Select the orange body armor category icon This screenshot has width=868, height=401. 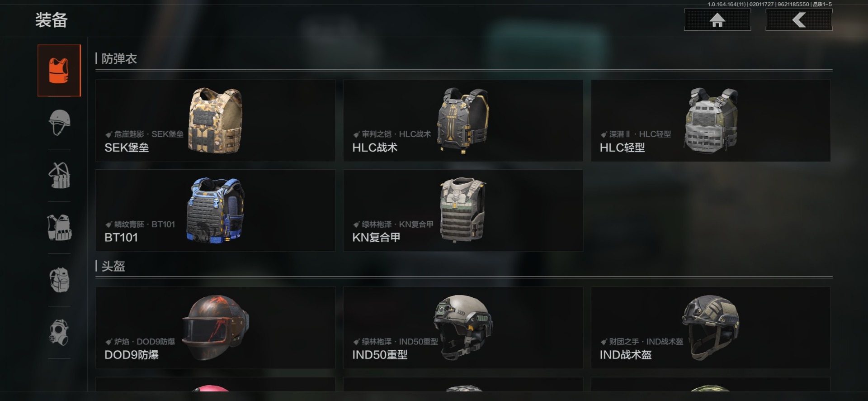(59, 71)
